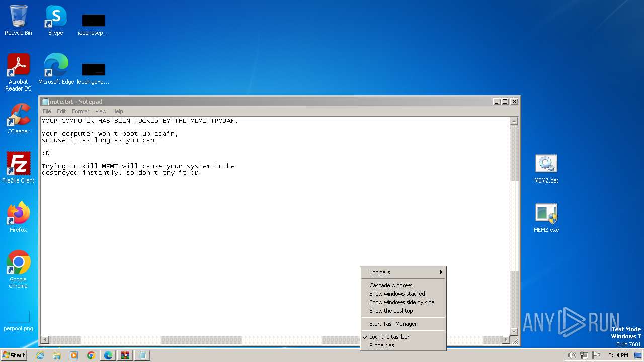Launch Windows Media Player taskbar icon
This screenshot has width=644, height=362.
click(x=74, y=355)
